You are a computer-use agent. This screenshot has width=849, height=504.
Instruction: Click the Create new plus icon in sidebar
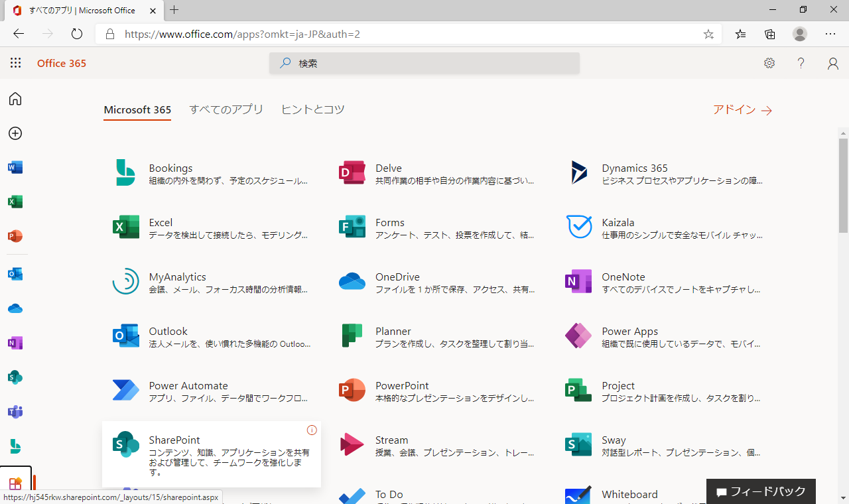pyautogui.click(x=15, y=133)
